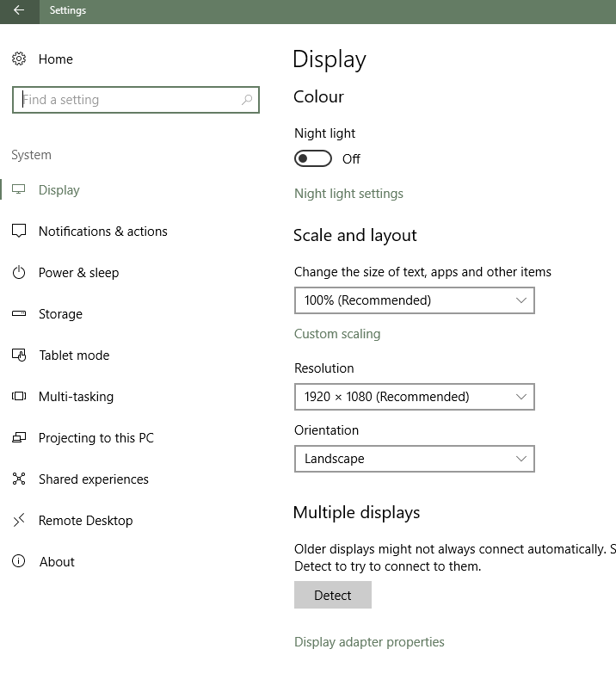This screenshot has height=680, width=616.
Task: Open the Orientation dropdown
Action: [414, 459]
